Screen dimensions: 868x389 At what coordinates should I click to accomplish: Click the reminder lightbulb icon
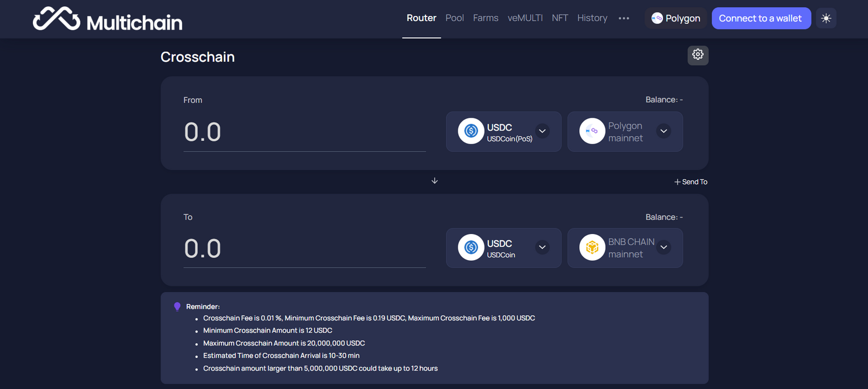177,306
